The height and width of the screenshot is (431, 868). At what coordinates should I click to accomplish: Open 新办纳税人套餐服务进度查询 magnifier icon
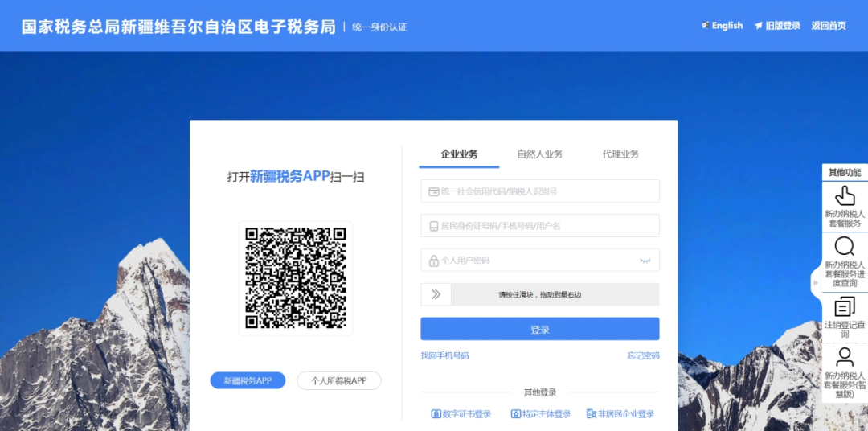tap(844, 247)
